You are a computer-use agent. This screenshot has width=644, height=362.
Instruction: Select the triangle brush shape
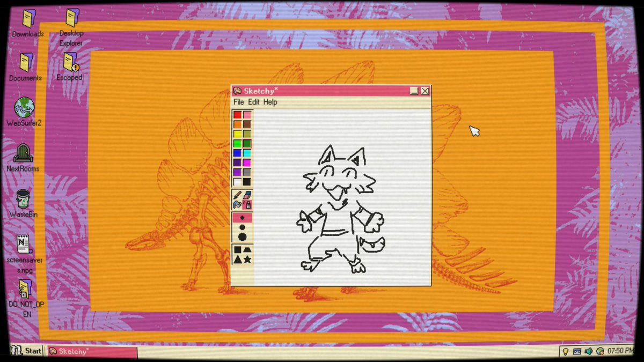(x=237, y=260)
